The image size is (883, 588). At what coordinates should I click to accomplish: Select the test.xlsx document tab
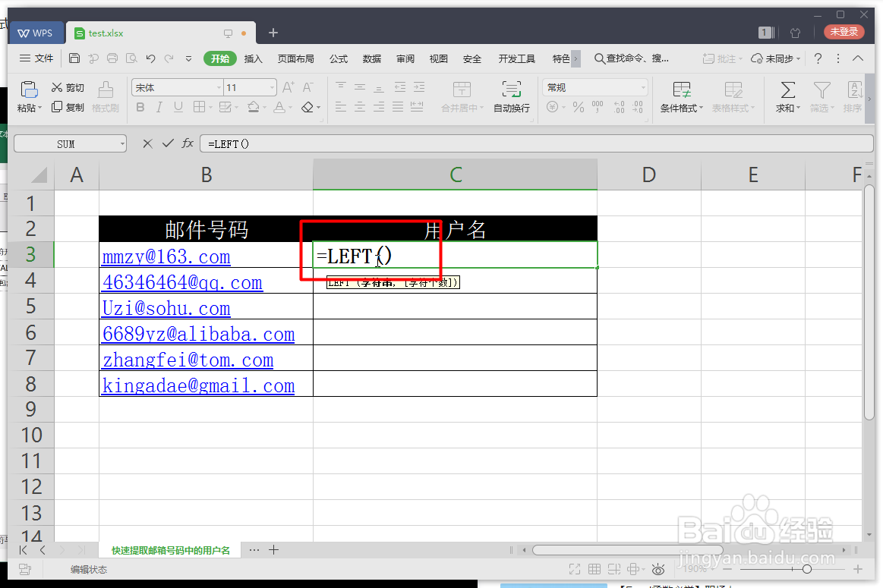(160, 33)
